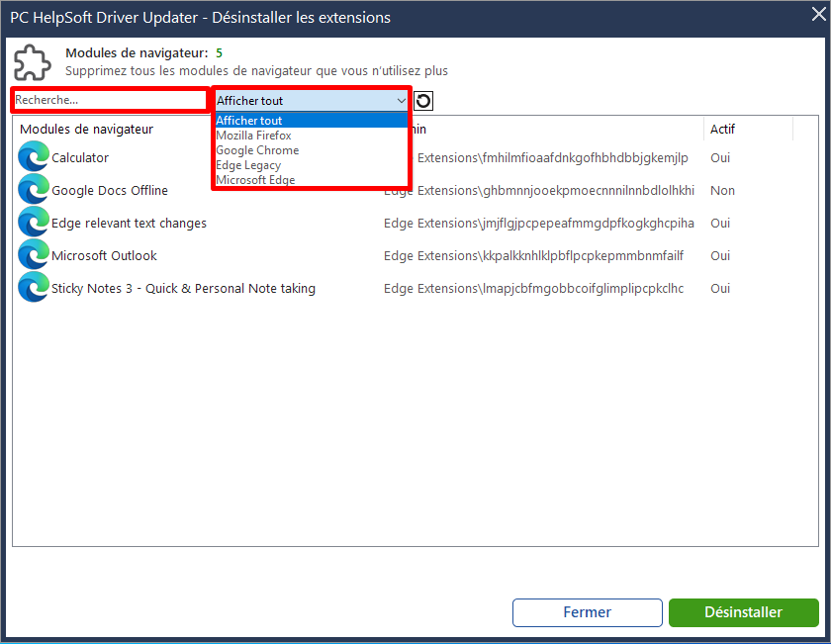
Task: Sort by the Modules de navigateur column header
Action: [x=86, y=130]
